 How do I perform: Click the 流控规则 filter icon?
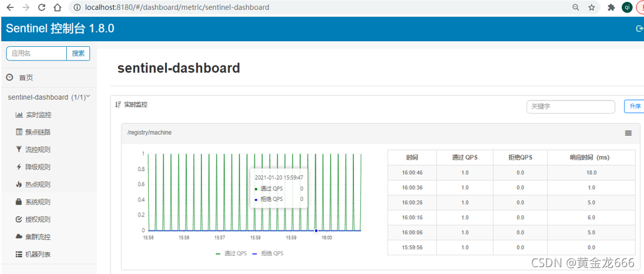(19, 149)
